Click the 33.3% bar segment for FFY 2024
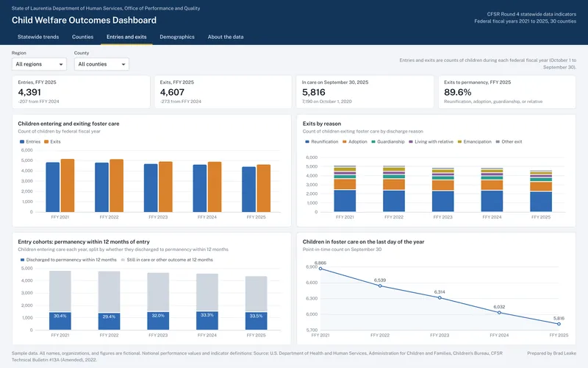 coord(207,320)
